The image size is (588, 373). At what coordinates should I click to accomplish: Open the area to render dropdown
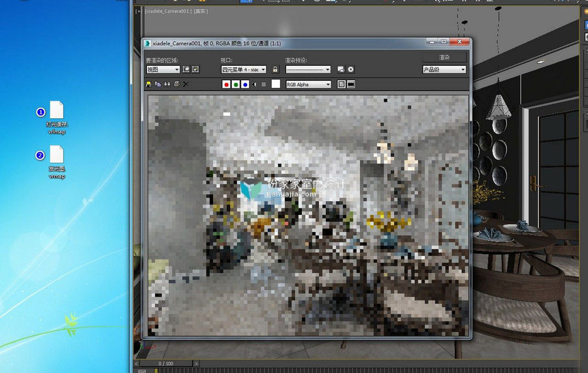[x=163, y=69]
